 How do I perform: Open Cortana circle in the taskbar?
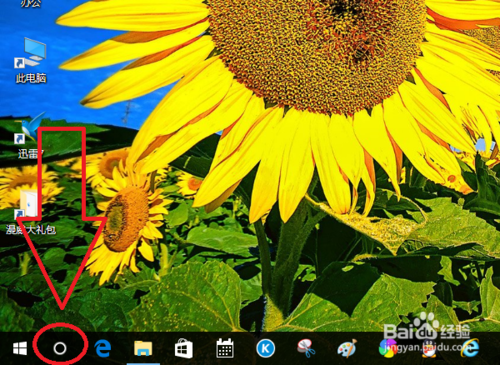point(60,348)
